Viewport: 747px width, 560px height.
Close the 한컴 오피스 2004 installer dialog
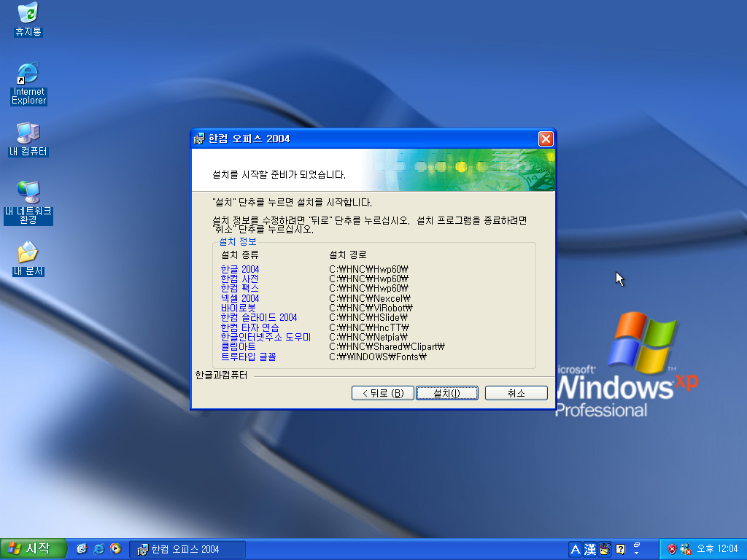(x=546, y=139)
